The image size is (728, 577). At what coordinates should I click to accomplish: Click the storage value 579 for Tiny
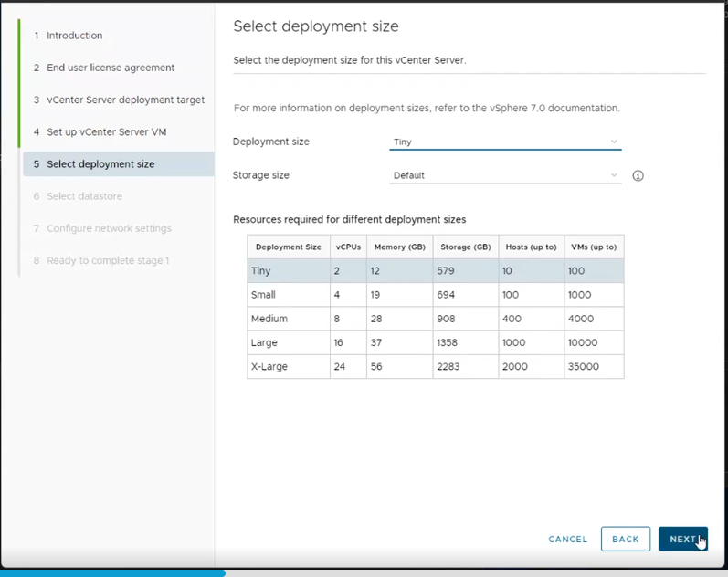[446, 270]
